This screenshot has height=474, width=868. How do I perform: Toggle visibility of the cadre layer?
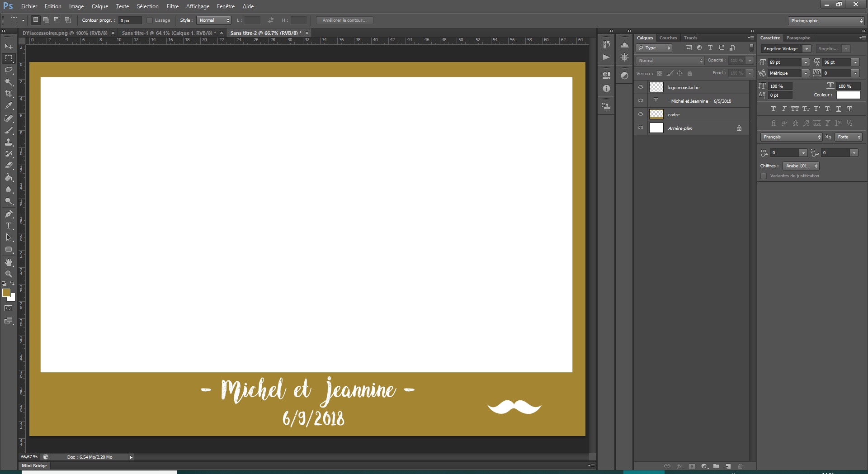tap(641, 114)
